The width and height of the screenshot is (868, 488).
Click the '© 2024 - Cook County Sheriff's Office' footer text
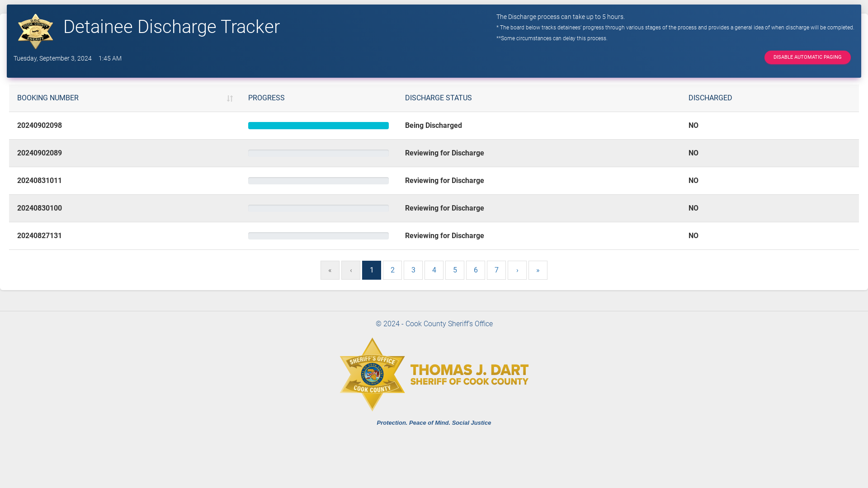pos(434,324)
